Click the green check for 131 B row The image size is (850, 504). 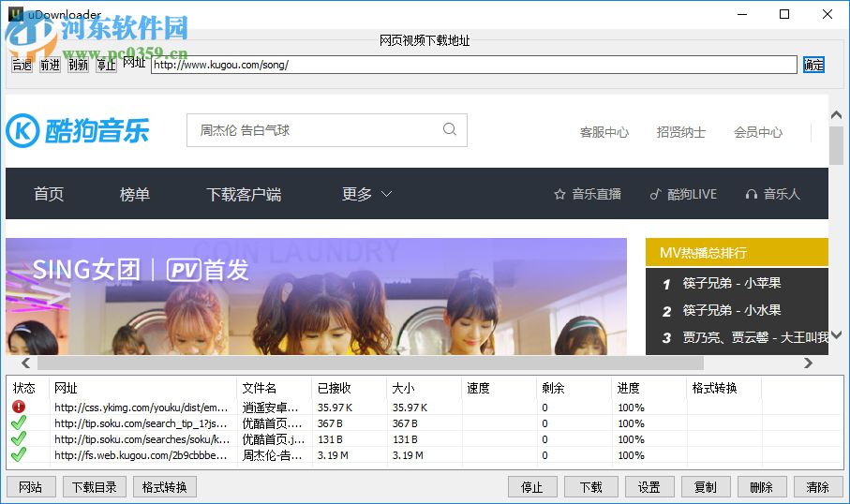point(19,438)
